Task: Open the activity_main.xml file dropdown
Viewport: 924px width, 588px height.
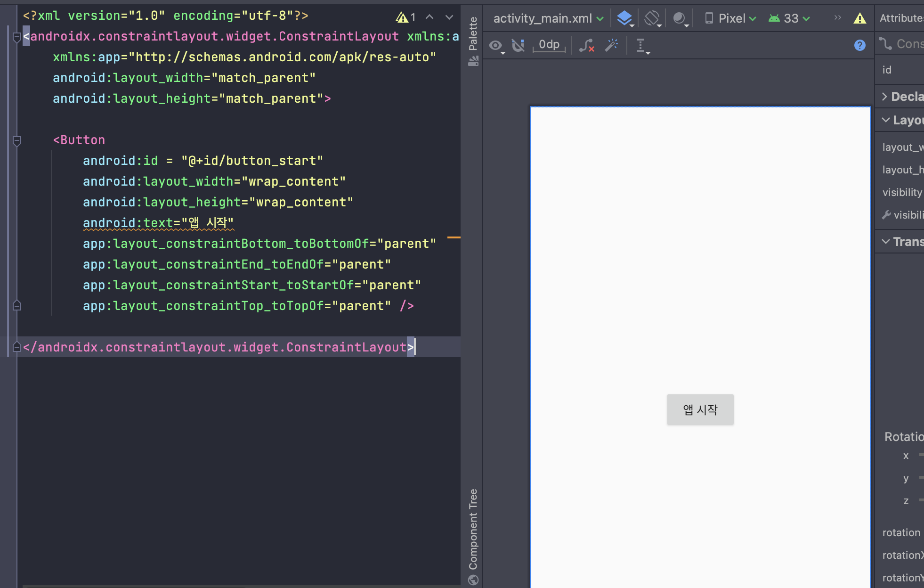Action: [x=548, y=18]
